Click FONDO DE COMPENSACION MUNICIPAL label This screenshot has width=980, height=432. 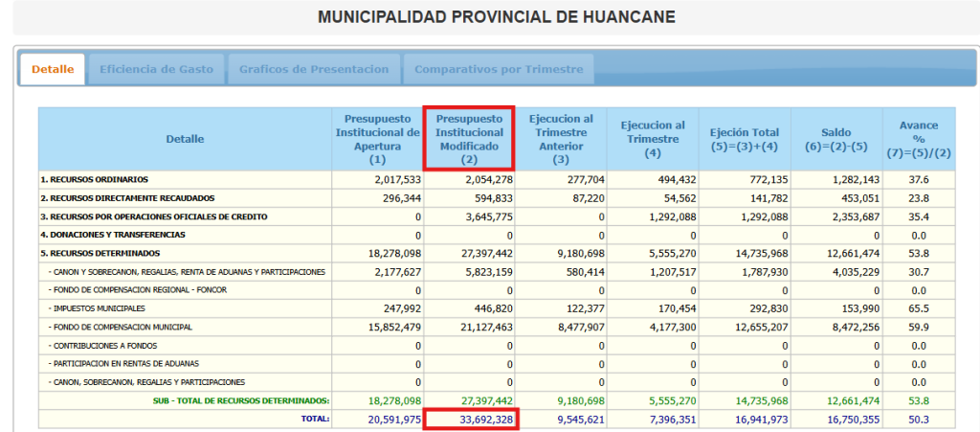tap(120, 327)
